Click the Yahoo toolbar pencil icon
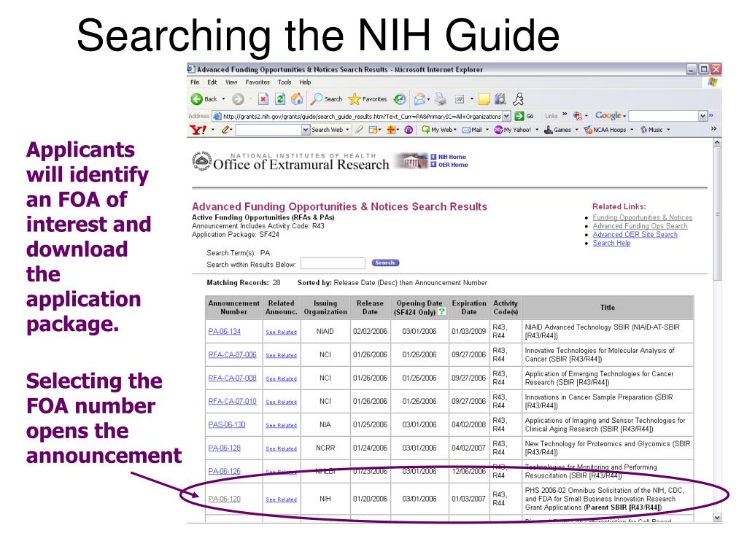 coord(226,130)
